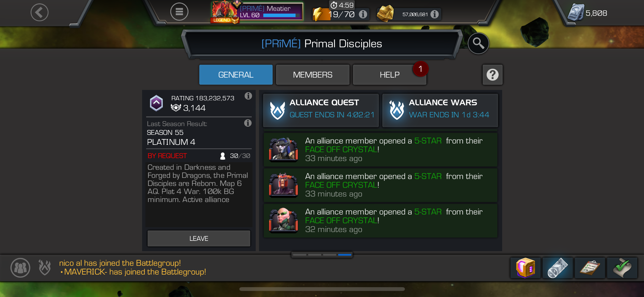Image resolution: width=644 pixels, height=297 pixels.
Task: Switch to the HELP tab
Action: (390, 75)
